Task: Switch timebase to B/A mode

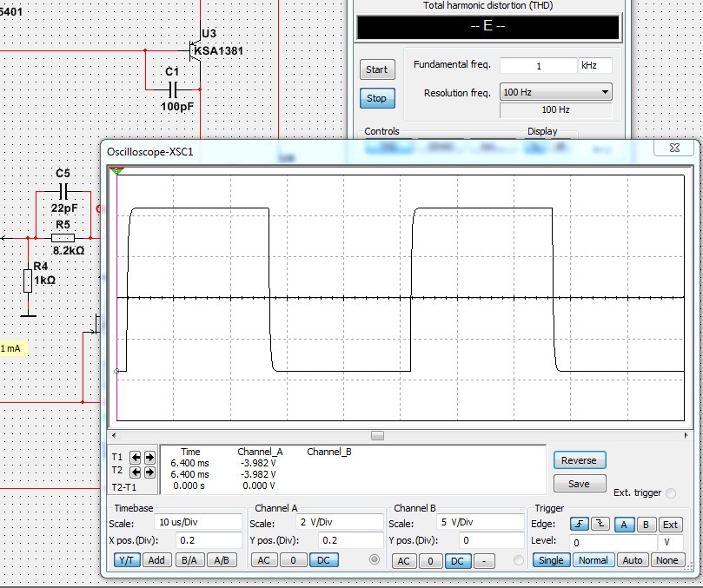Action: [x=189, y=560]
